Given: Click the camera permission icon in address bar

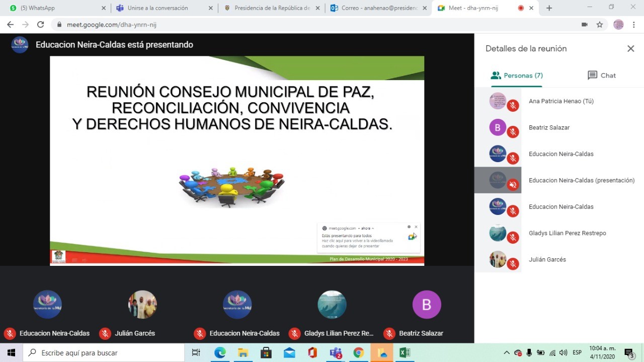Looking at the screenshot, I should pos(584,25).
